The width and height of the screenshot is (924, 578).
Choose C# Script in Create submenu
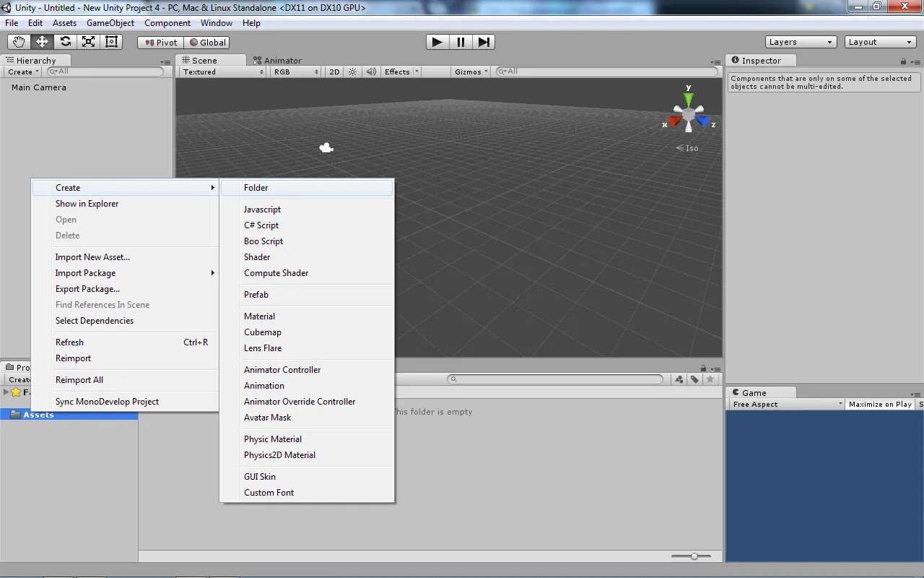pos(307,225)
